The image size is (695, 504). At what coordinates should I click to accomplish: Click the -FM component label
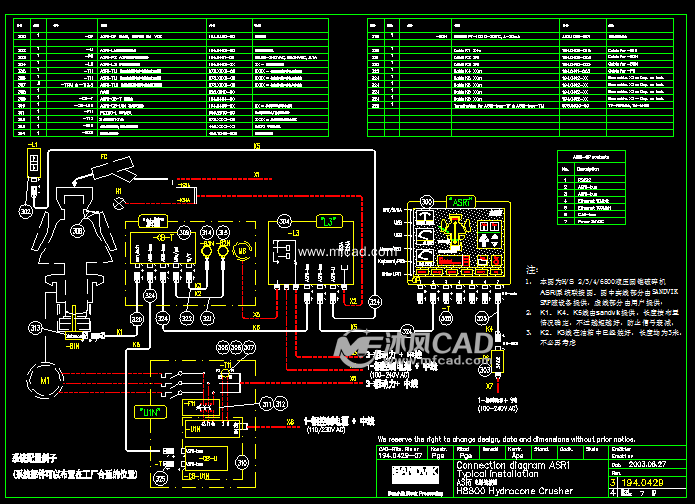click(x=189, y=404)
